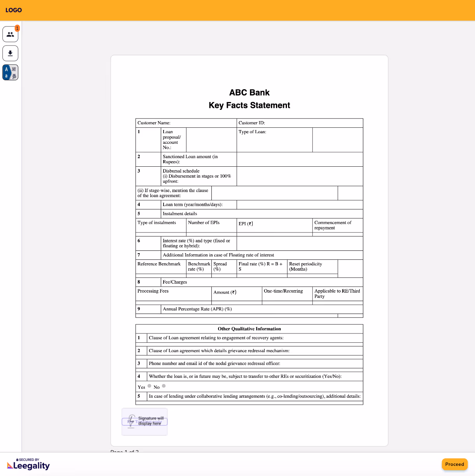This screenshot has height=476, width=475.
Task: Click Applicable to RE/Third Party header
Action: 338,294
